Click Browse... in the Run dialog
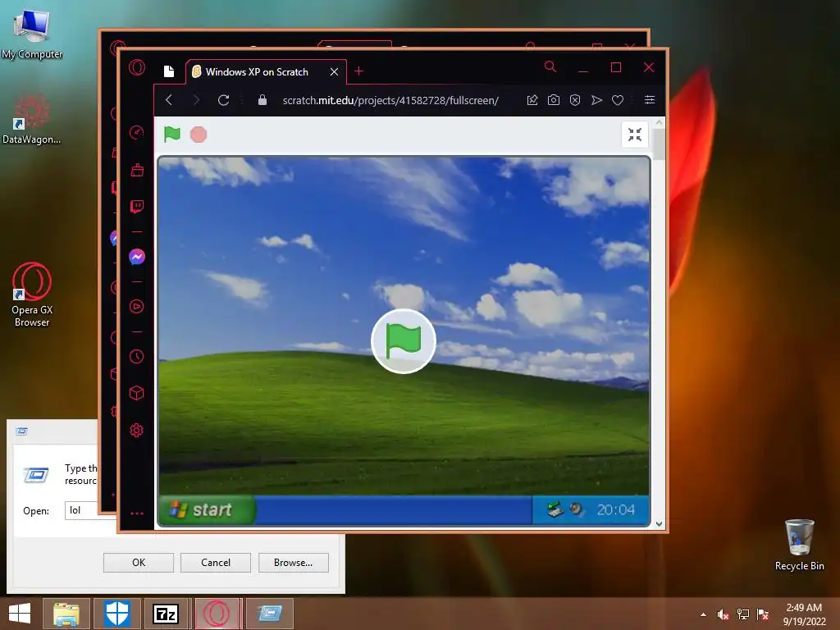This screenshot has height=630, width=840. [x=293, y=563]
